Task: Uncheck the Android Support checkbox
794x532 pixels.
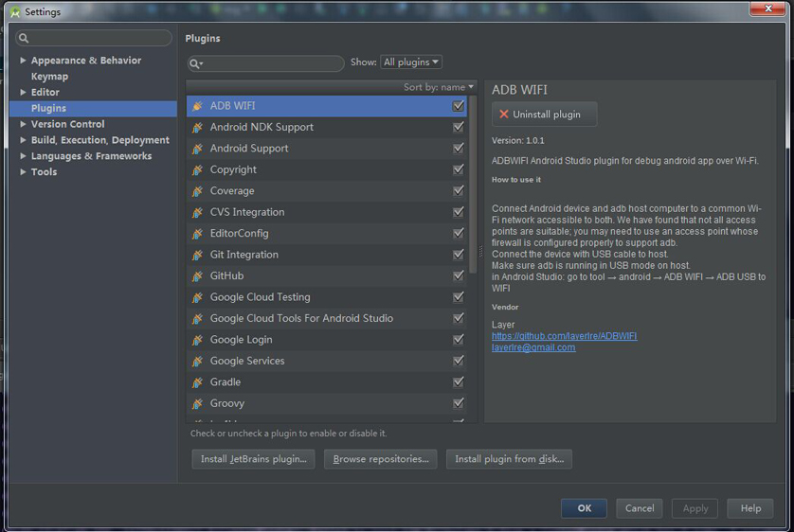Action: 459,149
